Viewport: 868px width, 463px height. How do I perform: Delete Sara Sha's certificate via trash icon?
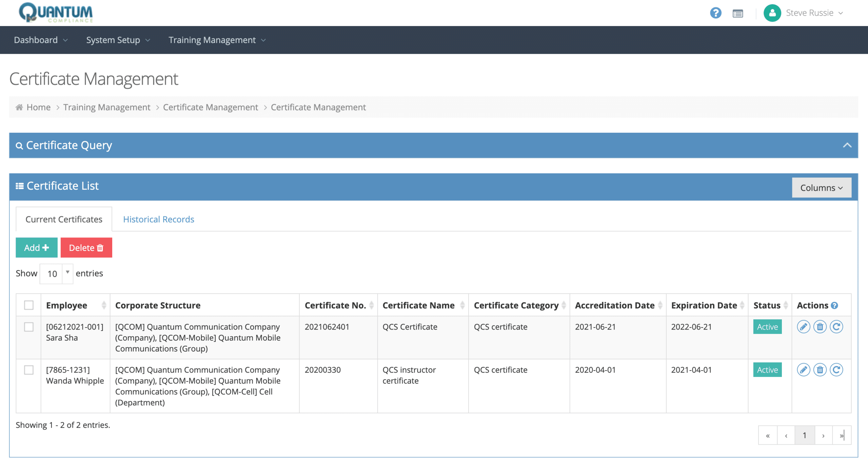pyautogui.click(x=820, y=327)
